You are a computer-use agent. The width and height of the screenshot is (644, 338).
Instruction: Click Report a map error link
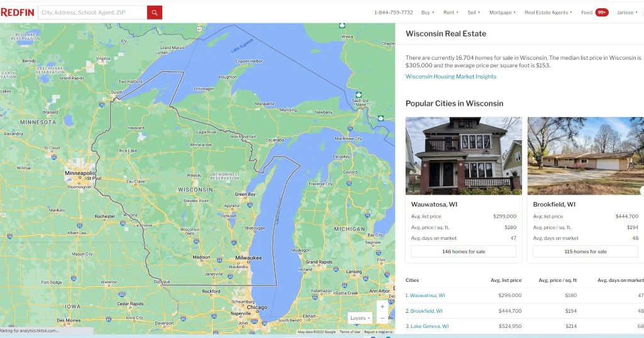[x=378, y=332]
